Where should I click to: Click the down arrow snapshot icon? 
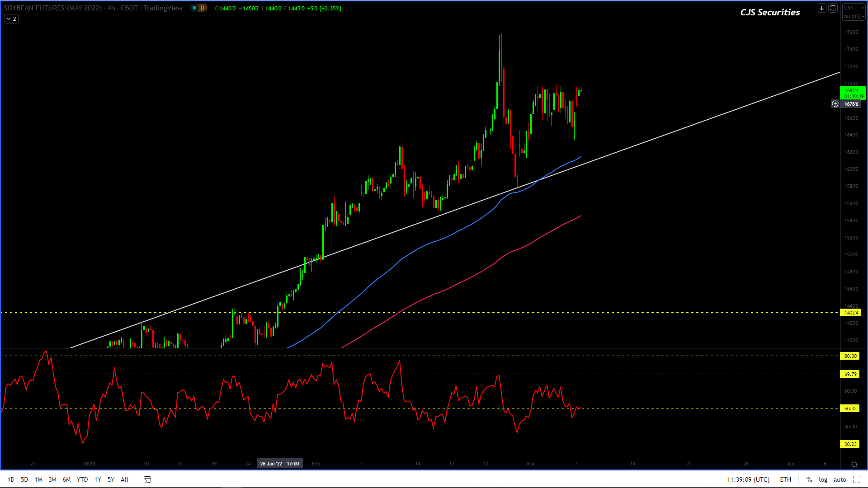(x=821, y=8)
